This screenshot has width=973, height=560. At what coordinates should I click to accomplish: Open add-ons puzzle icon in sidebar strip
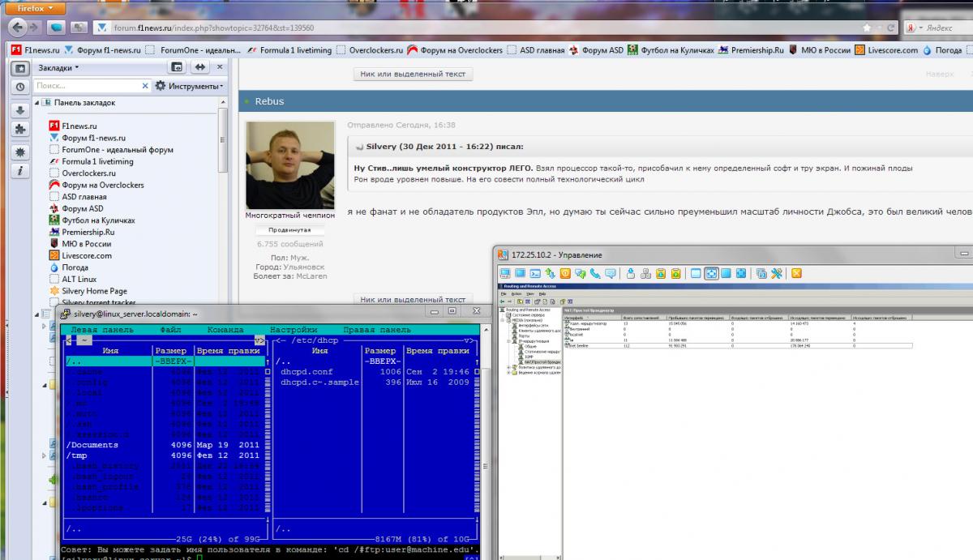20,129
